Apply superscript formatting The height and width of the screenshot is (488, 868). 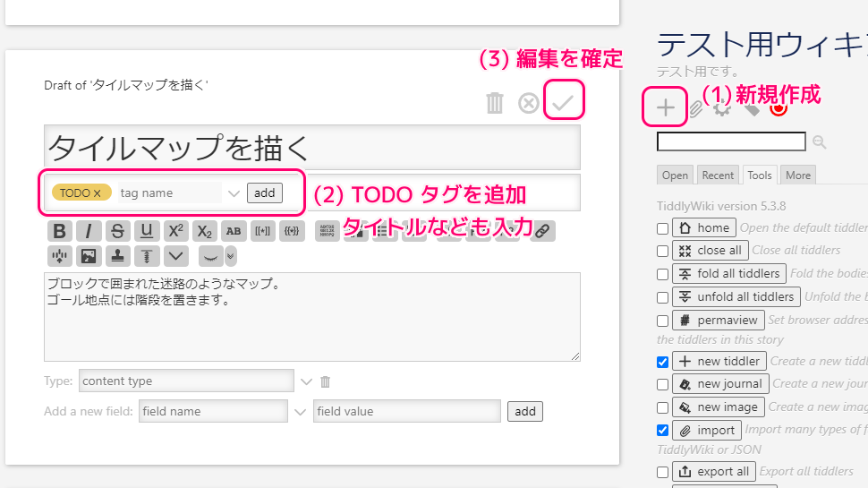[175, 231]
